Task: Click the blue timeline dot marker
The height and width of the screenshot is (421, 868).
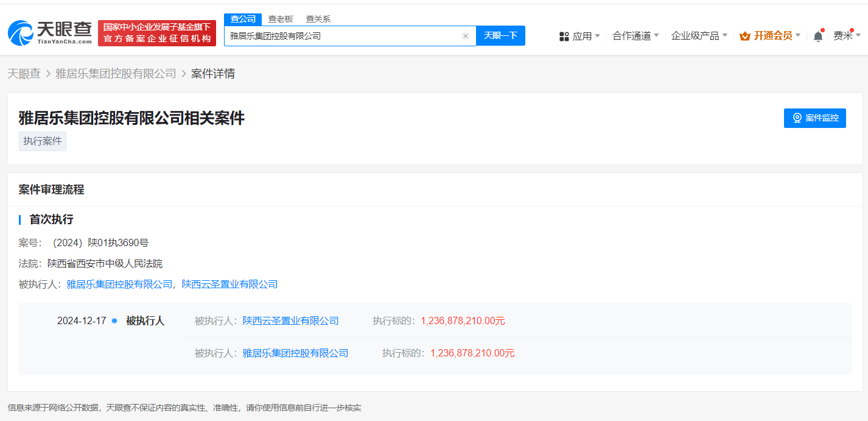Action: [x=114, y=320]
